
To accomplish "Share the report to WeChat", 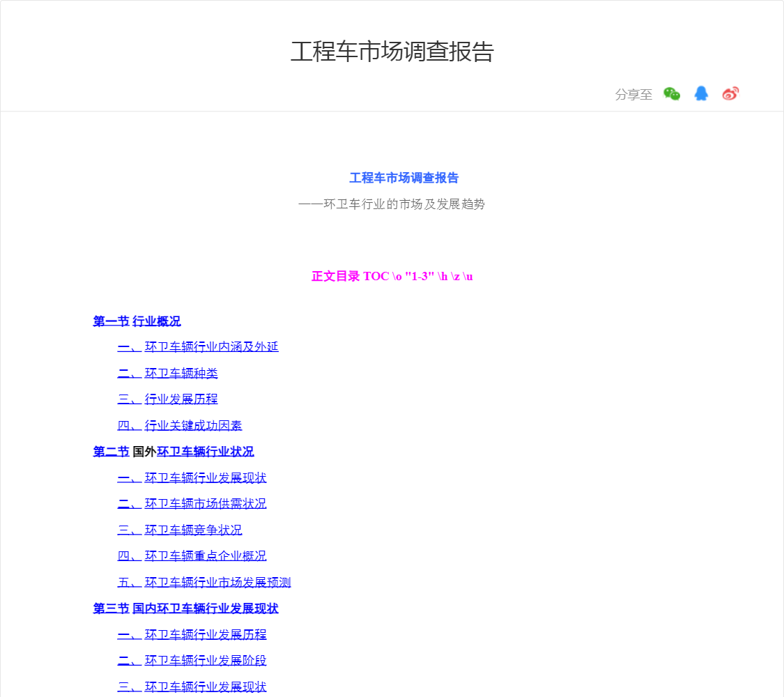I will point(672,93).
